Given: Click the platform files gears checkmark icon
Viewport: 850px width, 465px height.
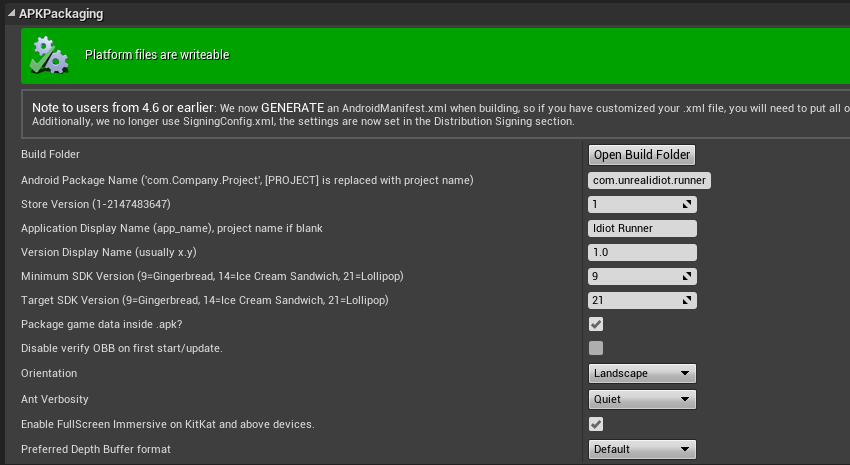Looking at the screenshot, I should [x=49, y=55].
